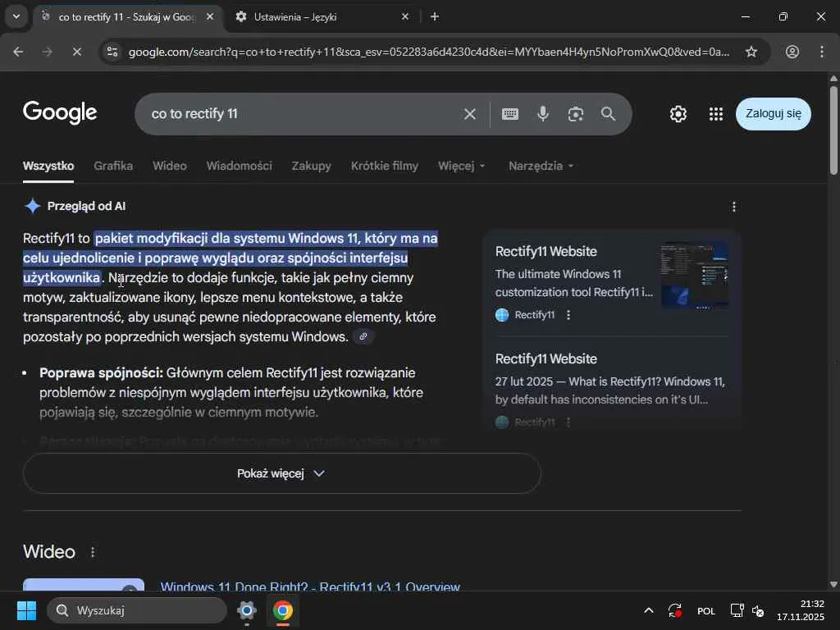The height and width of the screenshot is (630, 840).
Task: Click the page vertical scrollbar thumb
Action: tap(833, 129)
